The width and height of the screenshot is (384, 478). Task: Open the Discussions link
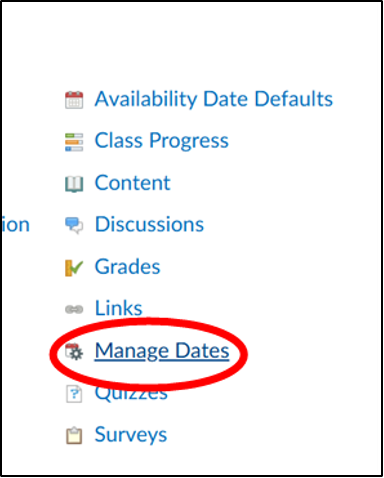pos(149,224)
